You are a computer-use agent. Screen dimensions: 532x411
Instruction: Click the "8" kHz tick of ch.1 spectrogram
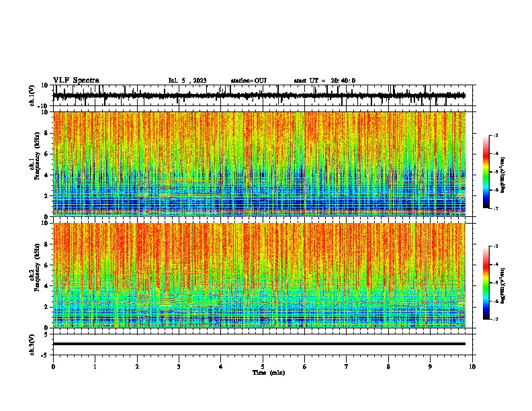tap(46, 133)
